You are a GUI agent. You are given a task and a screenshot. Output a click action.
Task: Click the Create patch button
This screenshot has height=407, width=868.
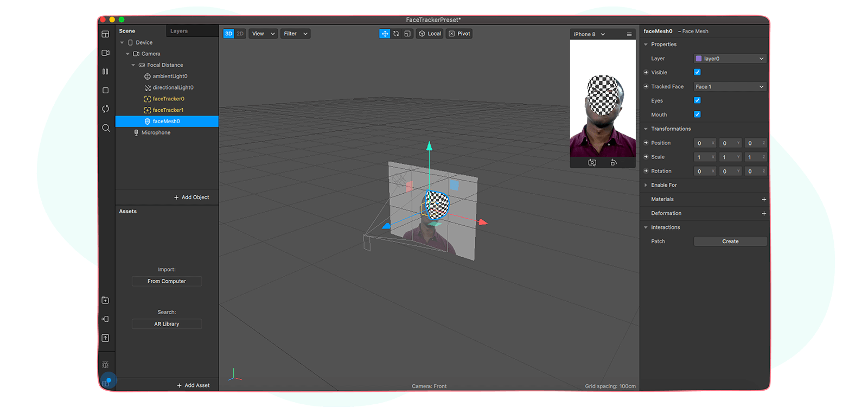pos(730,241)
